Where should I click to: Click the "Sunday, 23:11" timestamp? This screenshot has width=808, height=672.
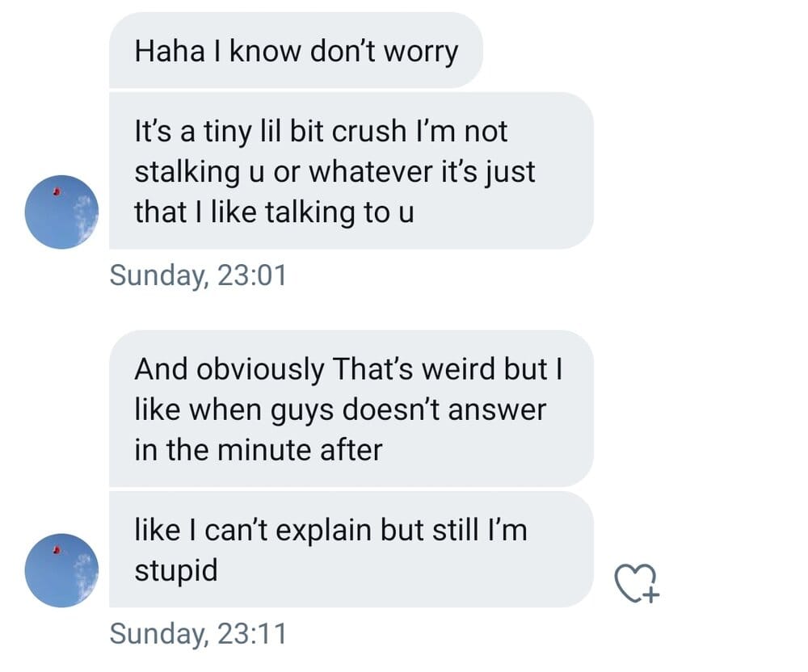(198, 633)
